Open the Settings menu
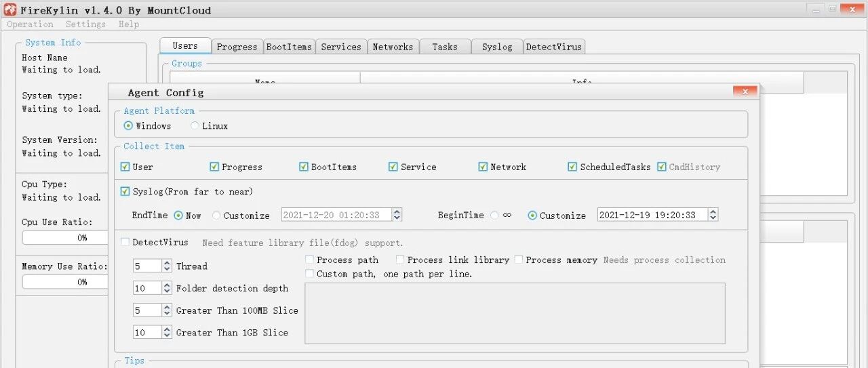868x368 pixels. [x=85, y=24]
